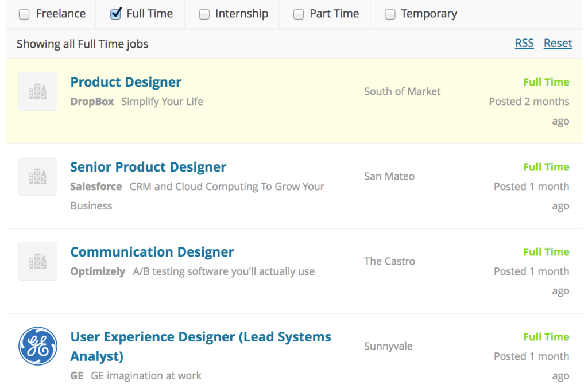
Task: Reset the job filters
Action: coord(558,43)
